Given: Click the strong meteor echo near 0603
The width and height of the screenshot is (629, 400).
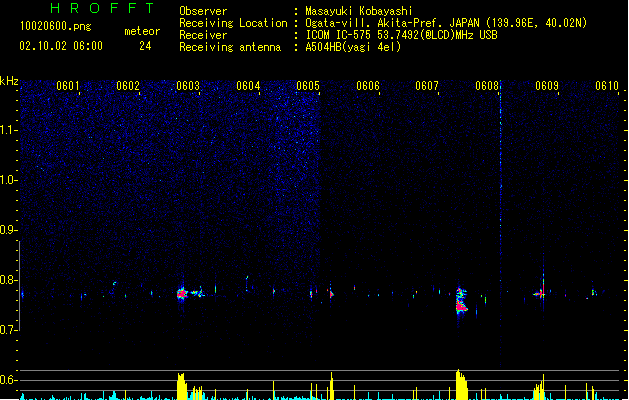Looking at the screenshot, I should (x=182, y=294).
